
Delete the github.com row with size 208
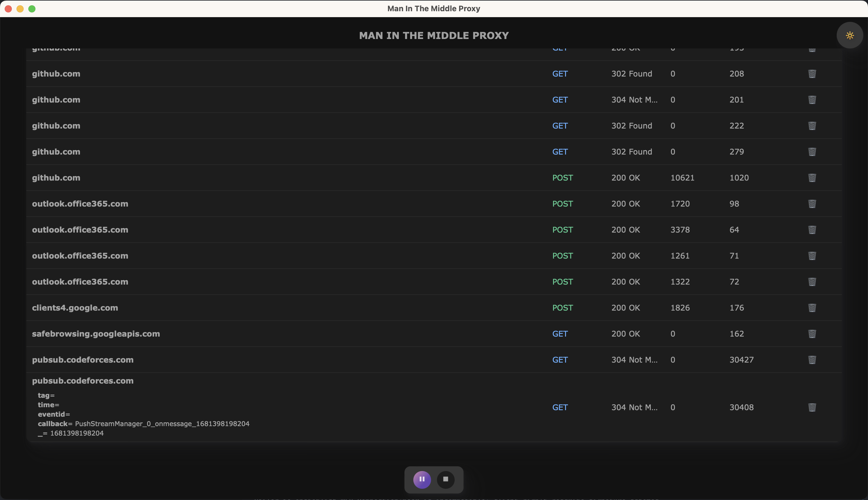coord(812,74)
